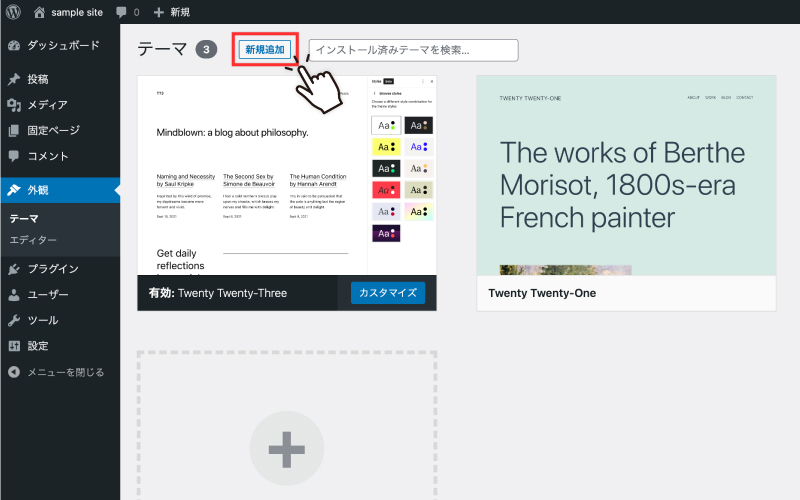This screenshot has width=800, height=500.
Task: Open Twenty Twenty-Three theme screenshot
Action: (x=287, y=176)
